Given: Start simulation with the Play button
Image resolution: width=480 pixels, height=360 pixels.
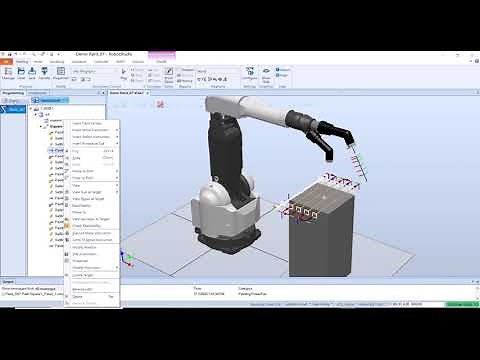Looking at the screenshot, I should [x=124, y=74].
